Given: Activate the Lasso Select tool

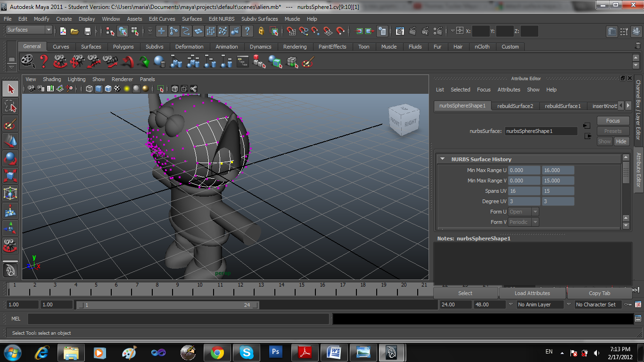Looking at the screenshot, I should (x=10, y=107).
